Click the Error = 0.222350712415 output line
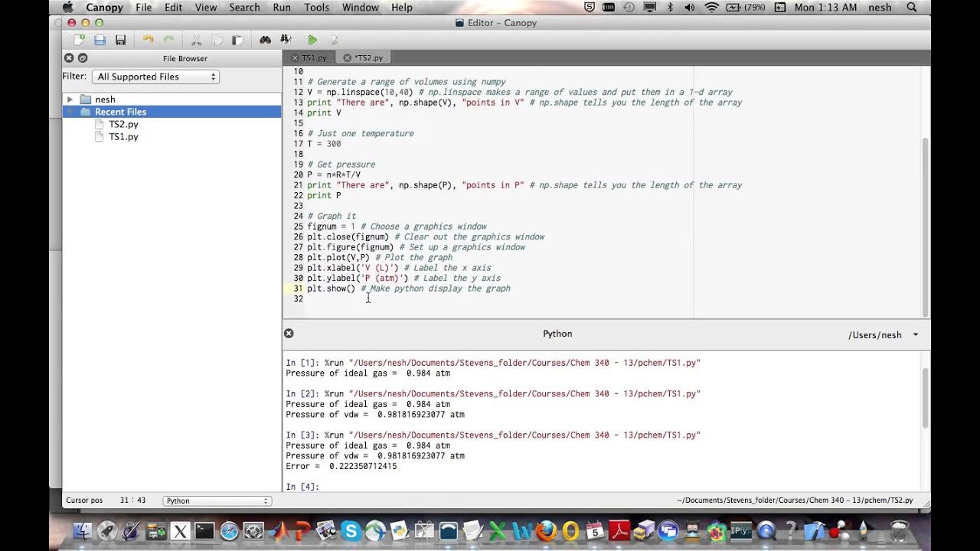 [341, 466]
